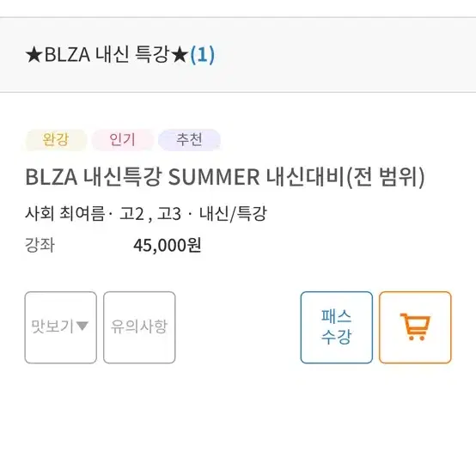Click the 유의사항 notice button
The height and width of the screenshot is (476, 476).
coord(139,327)
